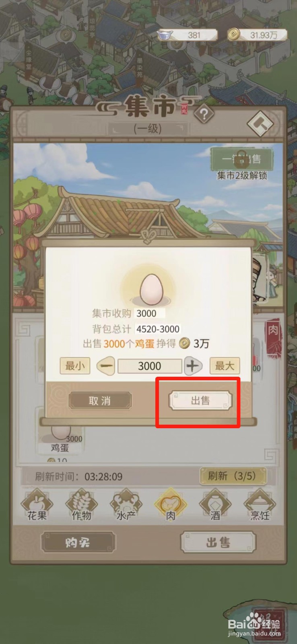This screenshot has height=644, width=297.
Task: Click the 刷新 (3/5) refresh button
Action: click(233, 476)
